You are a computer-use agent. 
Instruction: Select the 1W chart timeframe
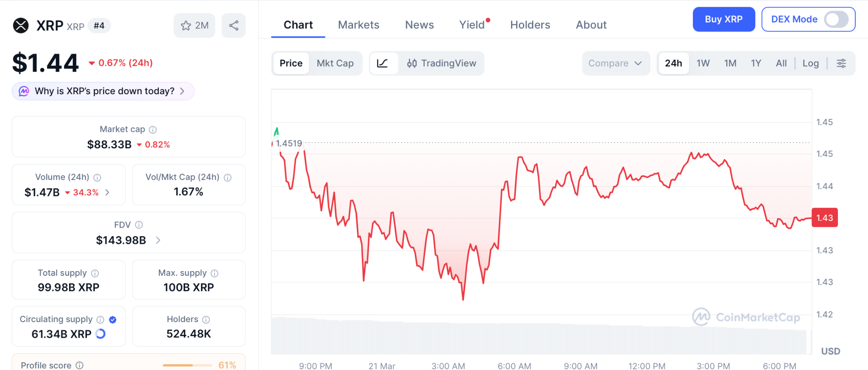(x=702, y=63)
